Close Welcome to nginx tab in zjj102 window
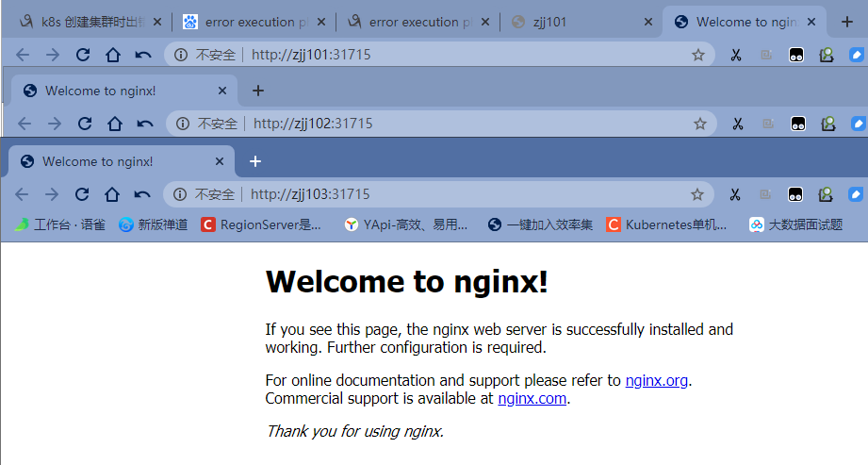Image resolution: width=868 pixels, height=465 pixels. pos(222,91)
